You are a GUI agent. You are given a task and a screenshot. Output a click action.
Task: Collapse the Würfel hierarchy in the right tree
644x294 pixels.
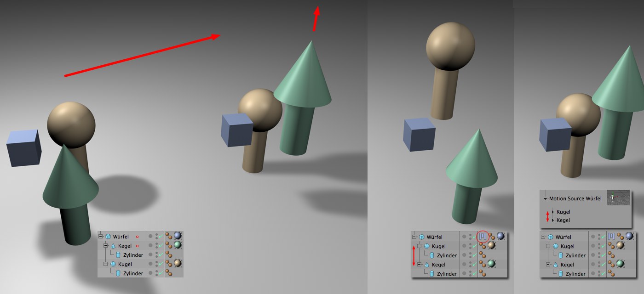543,237
